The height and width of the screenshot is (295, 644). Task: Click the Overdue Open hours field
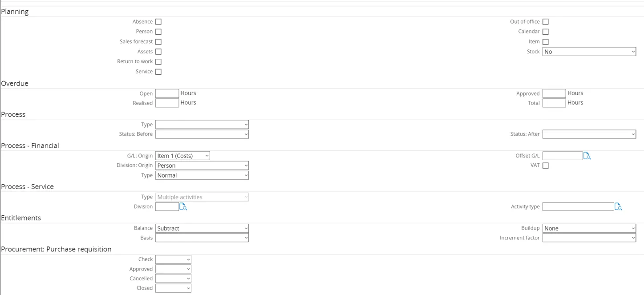pyautogui.click(x=167, y=93)
